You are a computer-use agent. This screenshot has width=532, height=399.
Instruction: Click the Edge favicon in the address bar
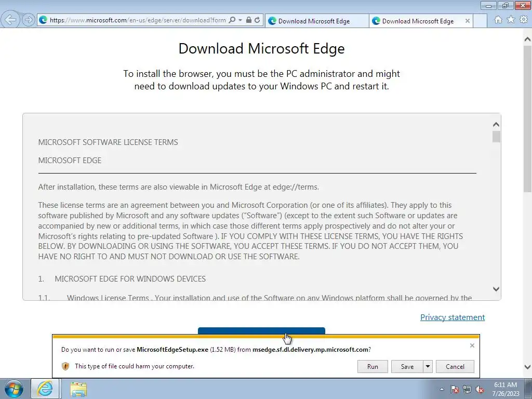[x=43, y=20]
